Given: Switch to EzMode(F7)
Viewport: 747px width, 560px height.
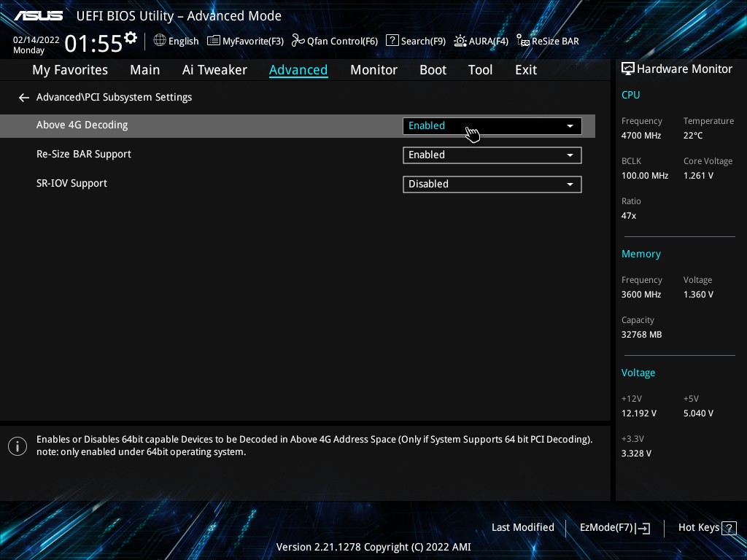Looking at the screenshot, I should (x=614, y=528).
